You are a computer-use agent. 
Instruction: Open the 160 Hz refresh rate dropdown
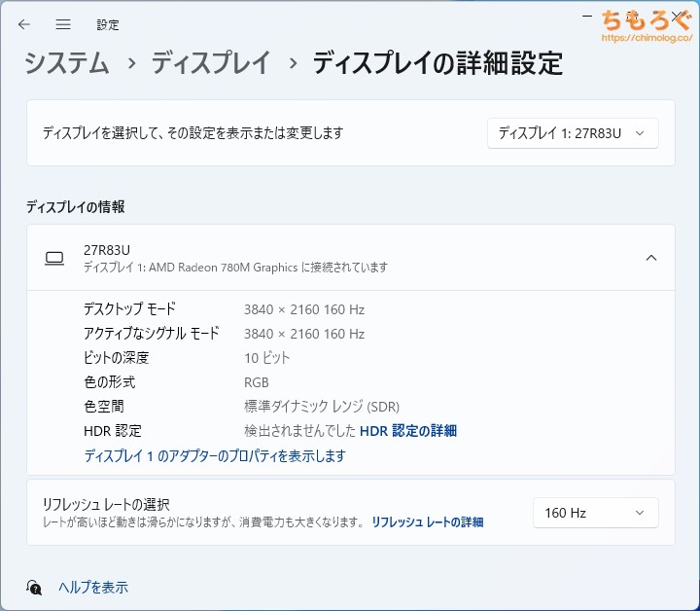coord(596,513)
